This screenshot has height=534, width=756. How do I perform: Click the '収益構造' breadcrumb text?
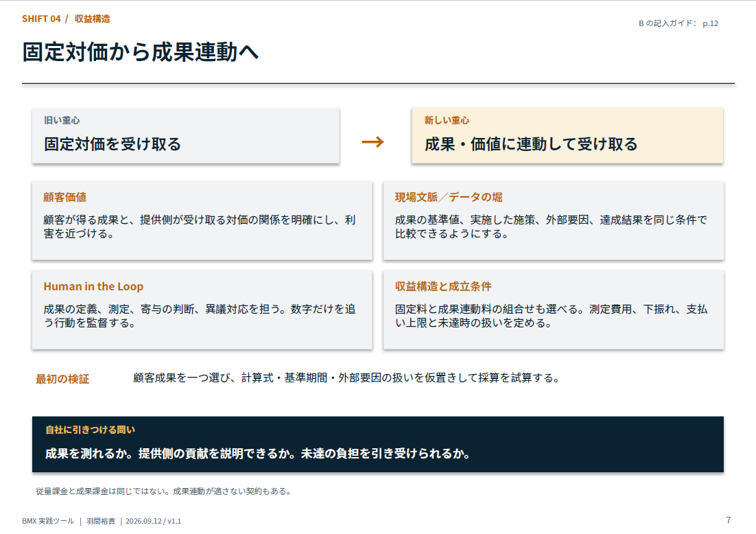[x=93, y=19]
